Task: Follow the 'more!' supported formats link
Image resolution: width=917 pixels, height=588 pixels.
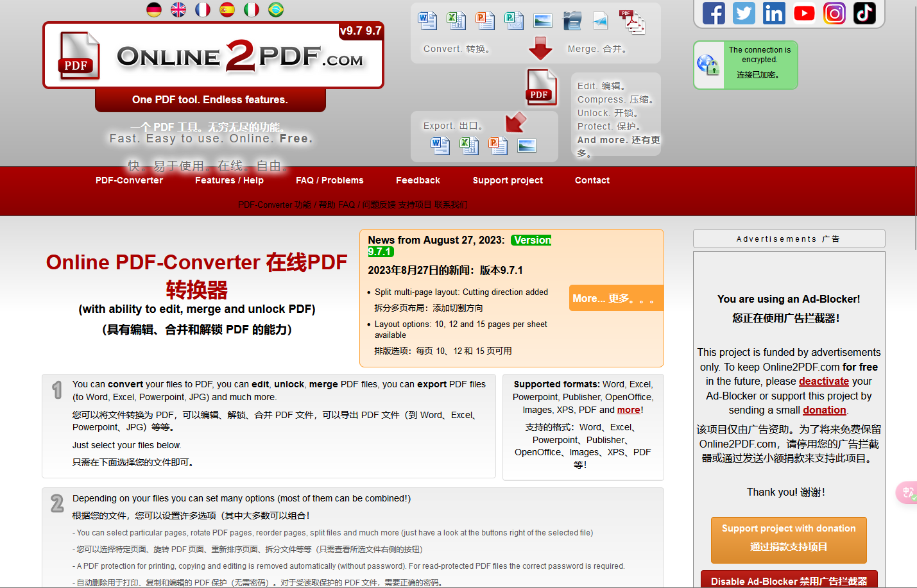Action: (x=629, y=410)
